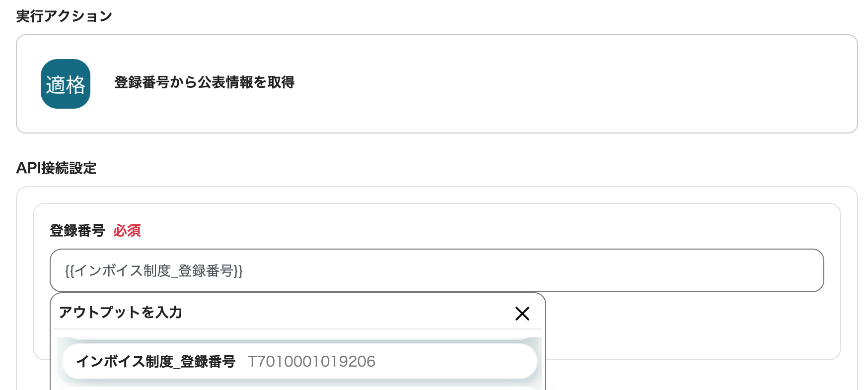868x390 pixels.
Task: Click the API接続設定 section header
Action: (x=57, y=169)
